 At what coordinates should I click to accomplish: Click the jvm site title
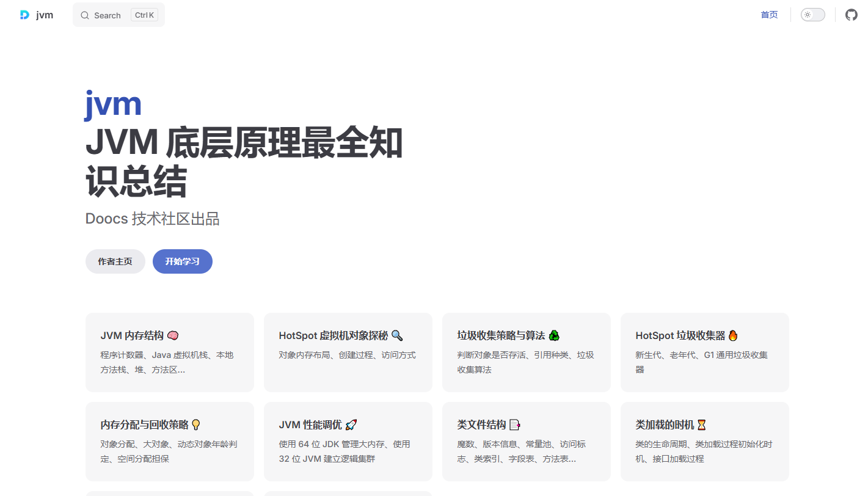click(45, 15)
